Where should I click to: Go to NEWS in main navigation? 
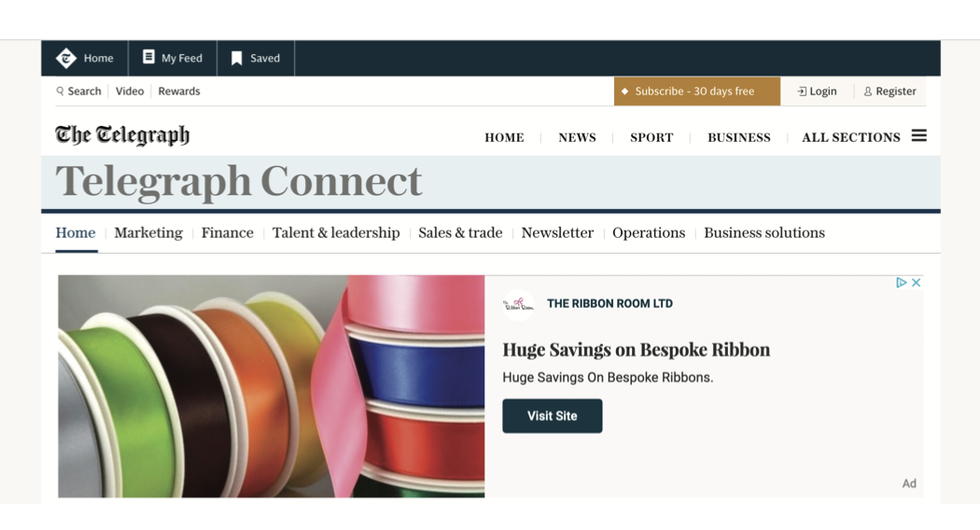coord(578,137)
